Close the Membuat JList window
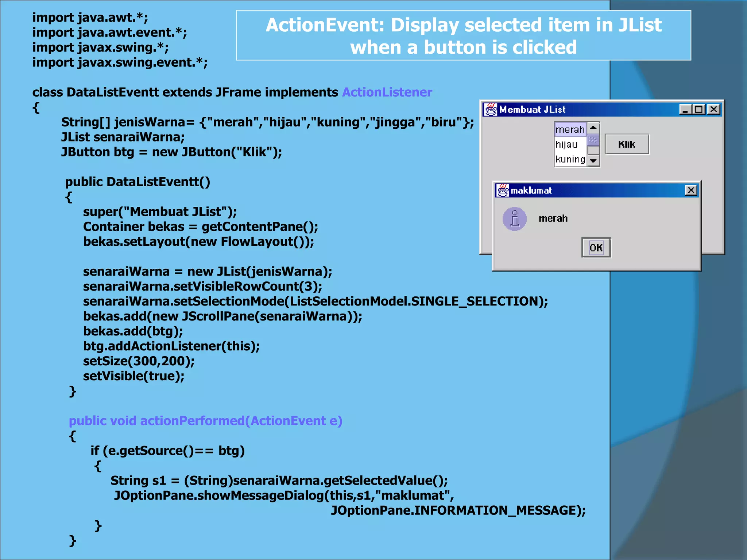 pyautogui.click(x=714, y=109)
